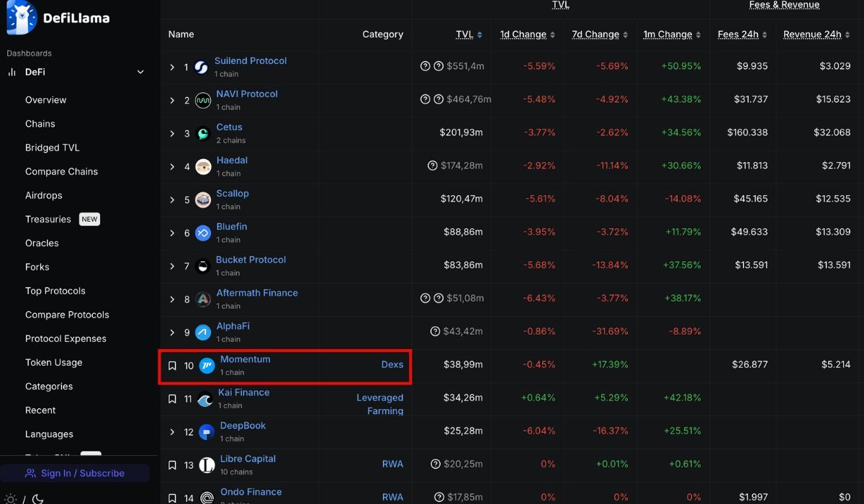
Task: Open the Leveraged Farming category link
Action: (380, 404)
